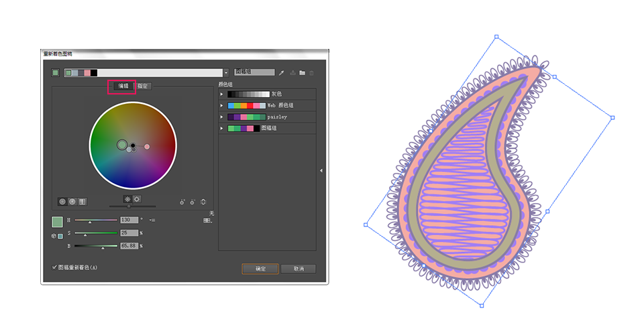The height and width of the screenshot is (335, 644).
Task: Open the harmony rules dropdown arrow
Action: coord(226,73)
